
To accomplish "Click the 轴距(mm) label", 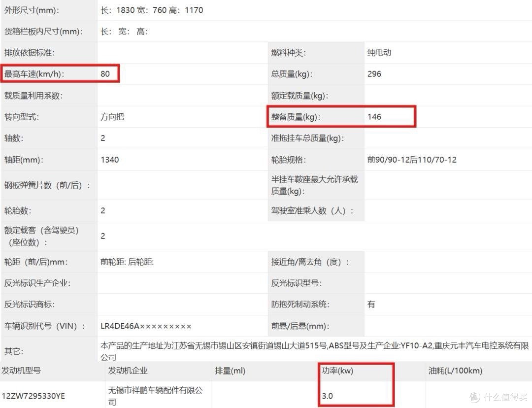I will [24, 160].
